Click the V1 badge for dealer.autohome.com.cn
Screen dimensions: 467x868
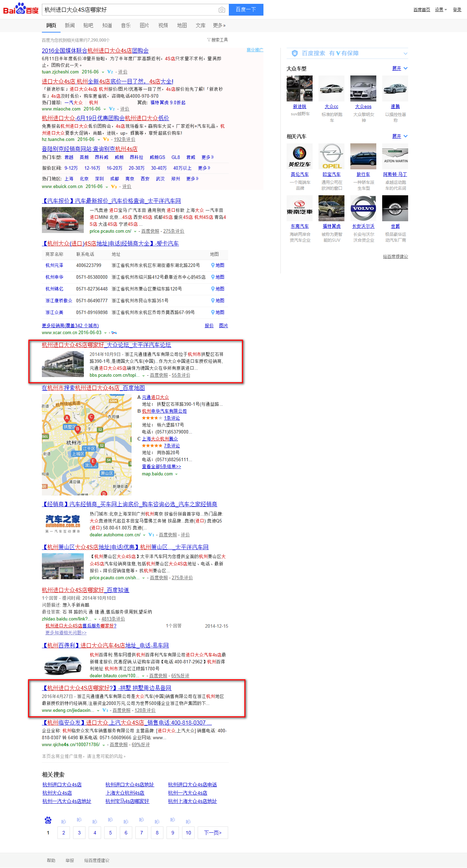click(x=151, y=535)
